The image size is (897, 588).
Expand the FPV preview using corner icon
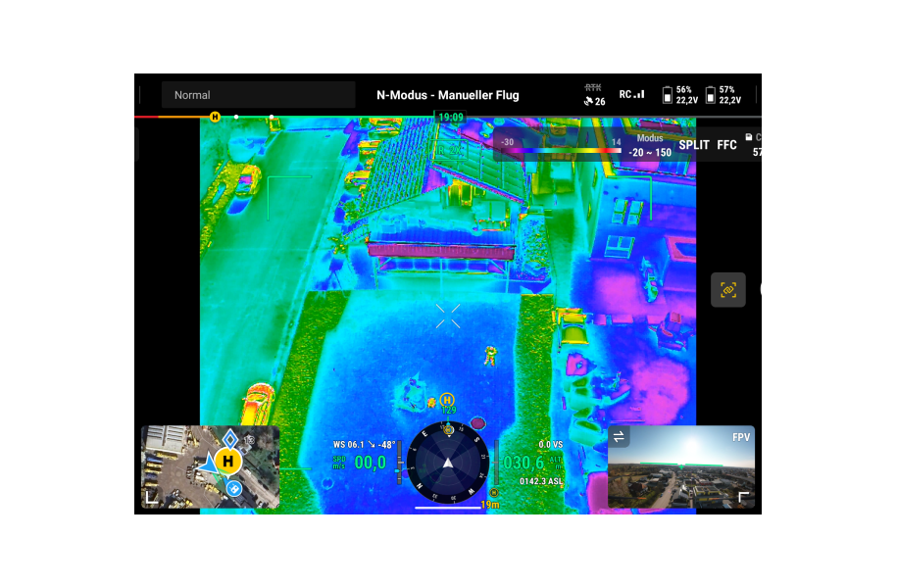[744, 498]
